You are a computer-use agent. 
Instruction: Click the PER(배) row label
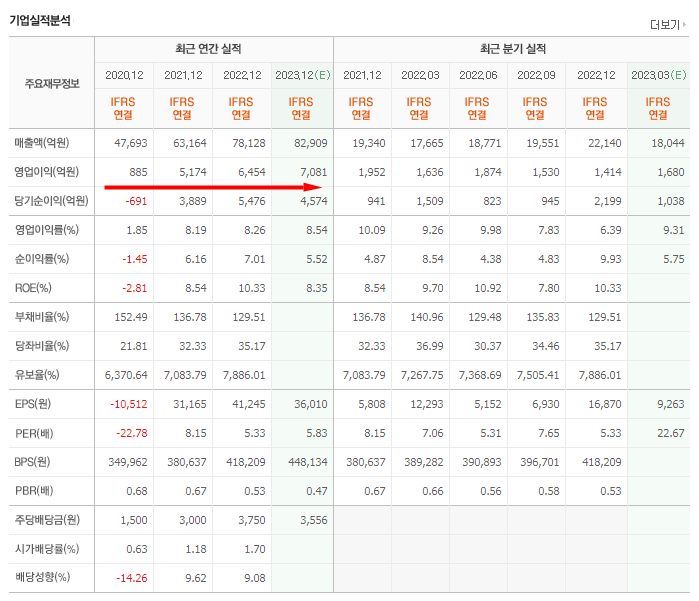tap(34, 433)
